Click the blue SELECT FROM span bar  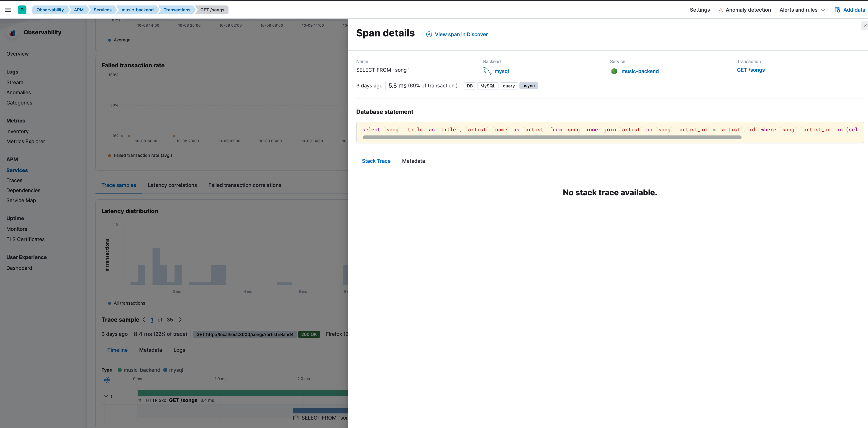tap(320, 411)
